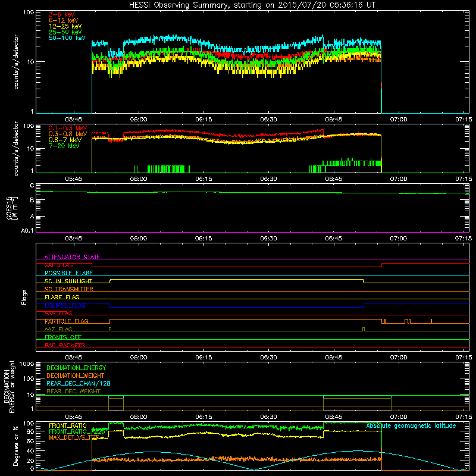Click the REAR_DEC_WEIGHT legend label
Screen dimensions: 476x476
tap(73, 392)
